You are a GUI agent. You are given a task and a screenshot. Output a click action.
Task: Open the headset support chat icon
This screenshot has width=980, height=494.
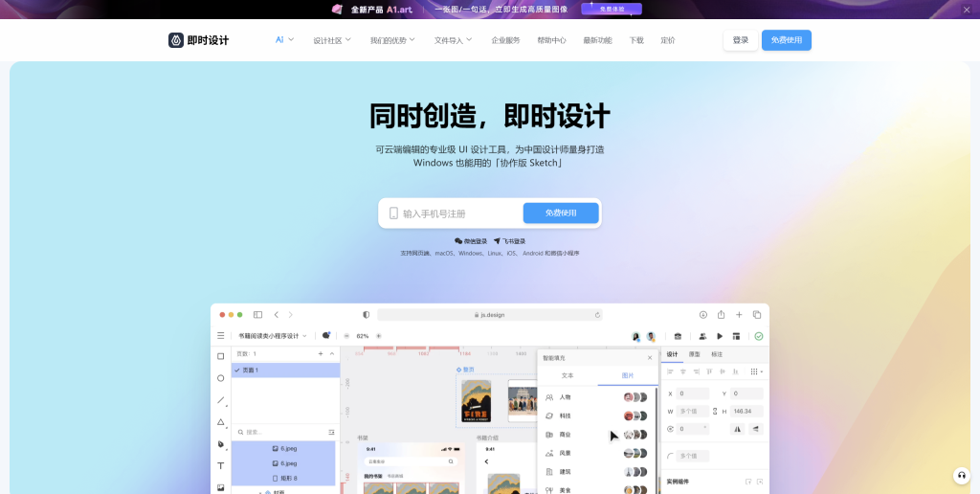(962, 475)
